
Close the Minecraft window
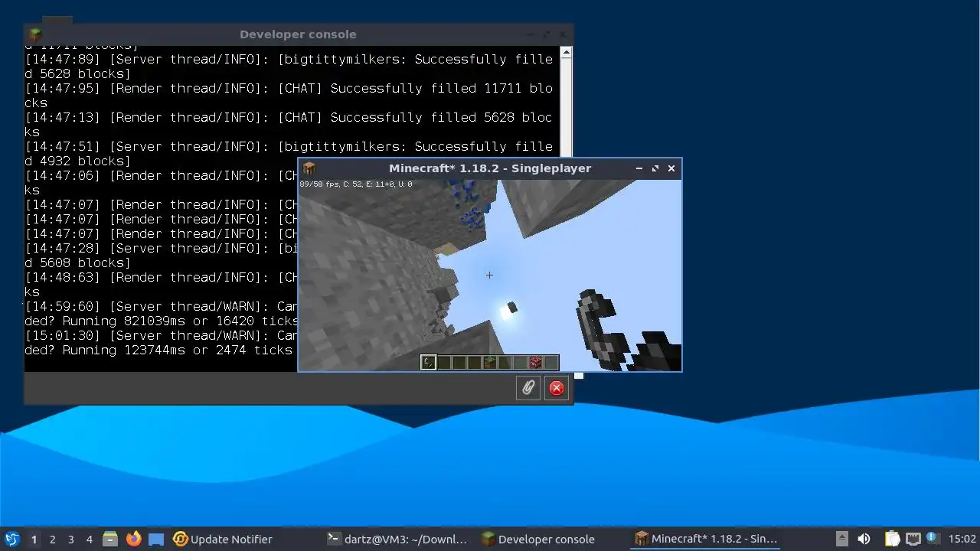click(671, 168)
